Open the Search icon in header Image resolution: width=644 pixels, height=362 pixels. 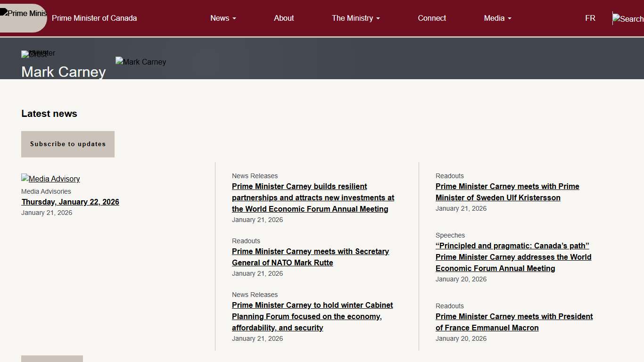click(628, 19)
